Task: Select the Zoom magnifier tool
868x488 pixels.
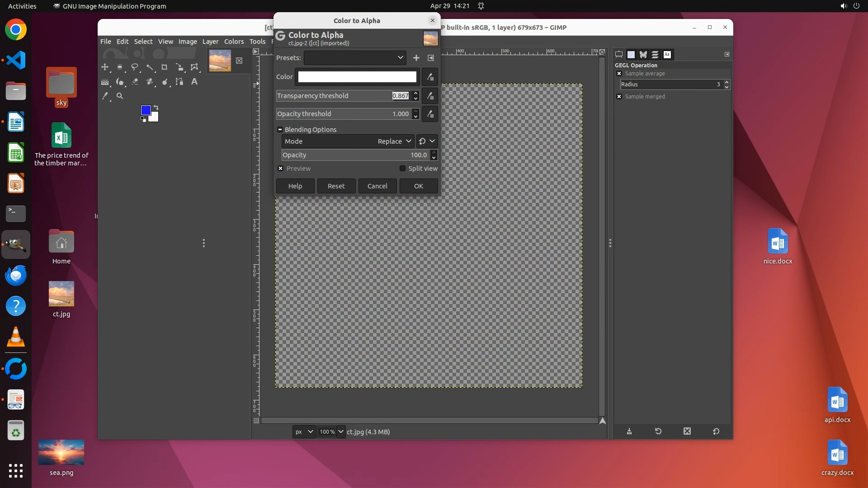Action: pyautogui.click(x=120, y=96)
